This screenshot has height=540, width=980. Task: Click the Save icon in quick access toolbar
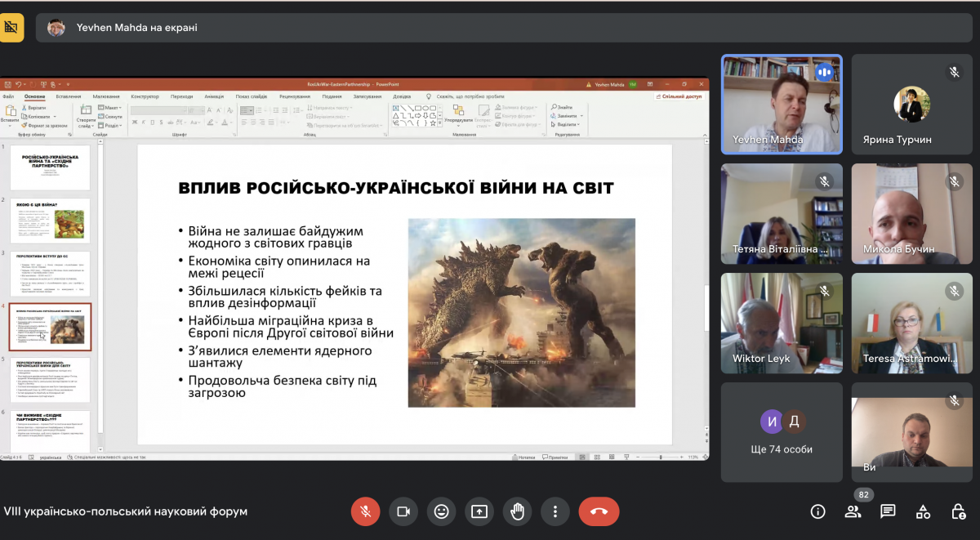point(7,84)
